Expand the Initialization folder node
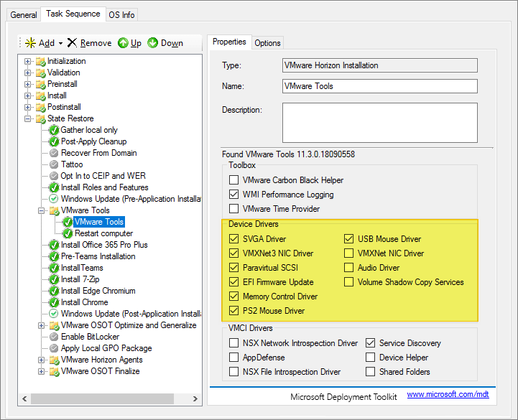The width and height of the screenshot is (518, 420). click(28, 61)
